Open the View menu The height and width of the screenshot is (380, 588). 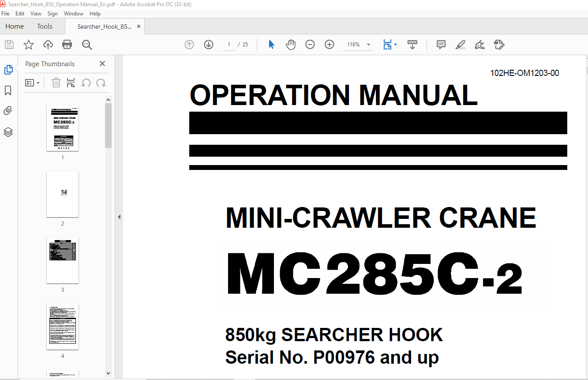(x=36, y=14)
